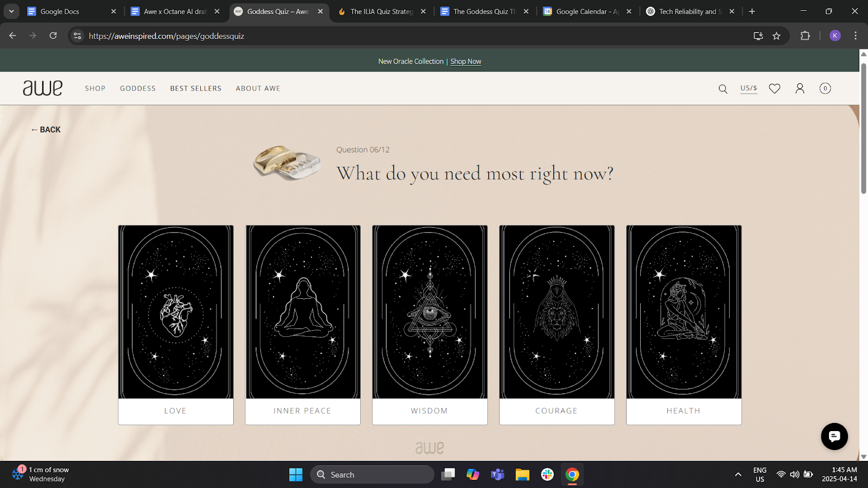Open the tab search chevron
The image size is (868, 488).
pyautogui.click(x=11, y=11)
